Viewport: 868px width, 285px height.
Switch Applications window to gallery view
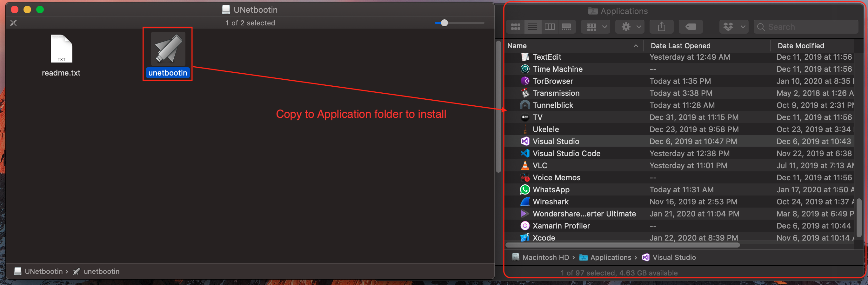(567, 27)
